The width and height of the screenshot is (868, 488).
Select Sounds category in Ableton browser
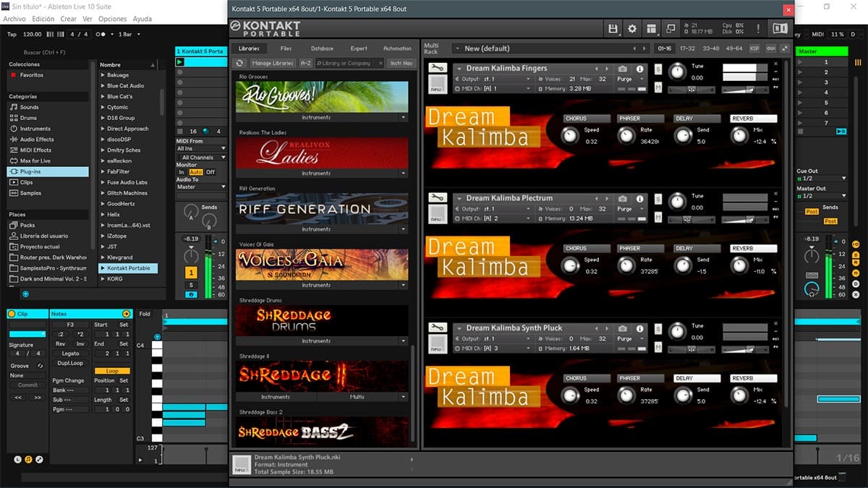pos(30,107)
